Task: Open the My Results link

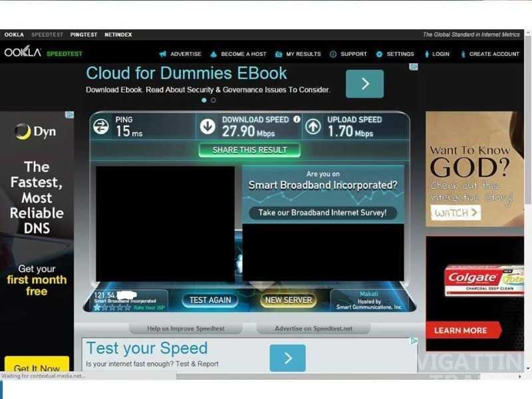Action: click(303, 54)
